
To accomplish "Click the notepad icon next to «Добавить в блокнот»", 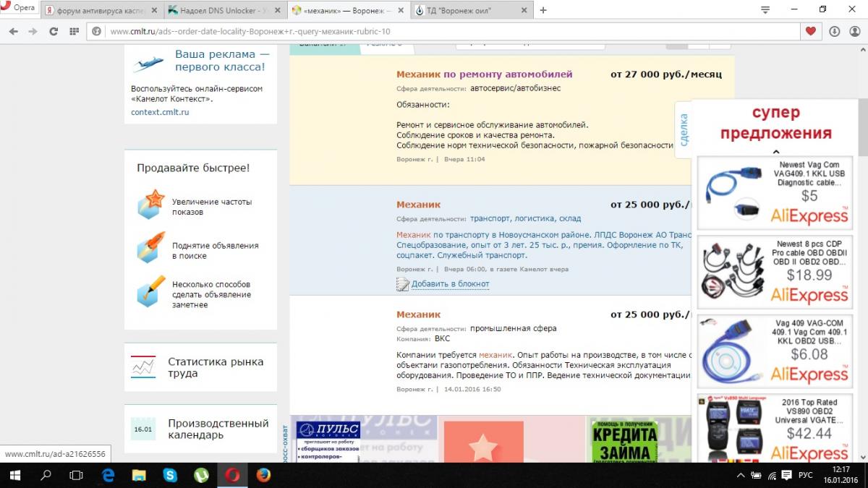I will tap(403, 284).
